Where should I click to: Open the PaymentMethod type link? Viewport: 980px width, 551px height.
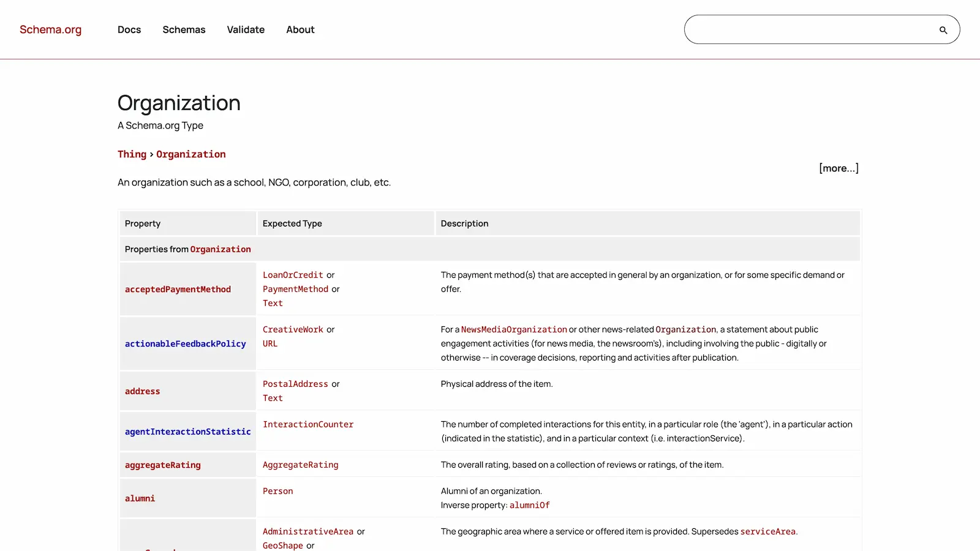point(295,289)
